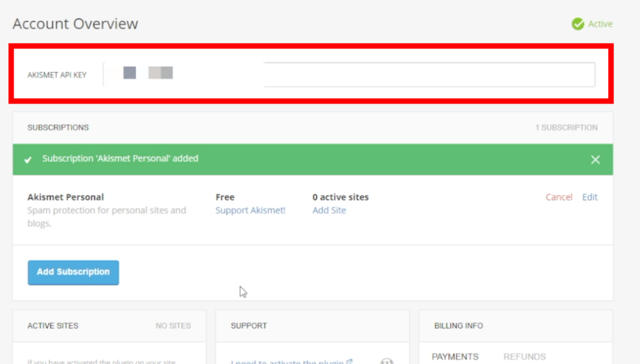Click the 'Free' price text
Viewport: 640px width, 364px height.
coord(225,197)
